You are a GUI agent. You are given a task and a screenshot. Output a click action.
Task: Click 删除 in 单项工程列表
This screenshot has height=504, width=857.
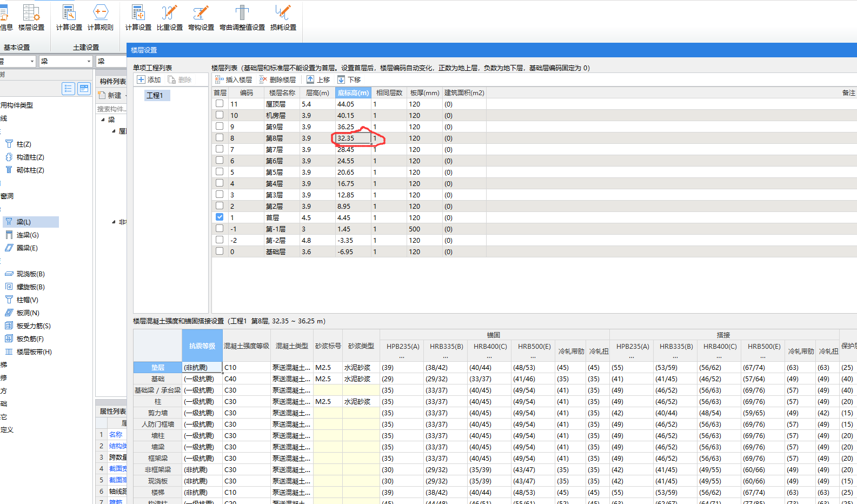click(180, 79)
